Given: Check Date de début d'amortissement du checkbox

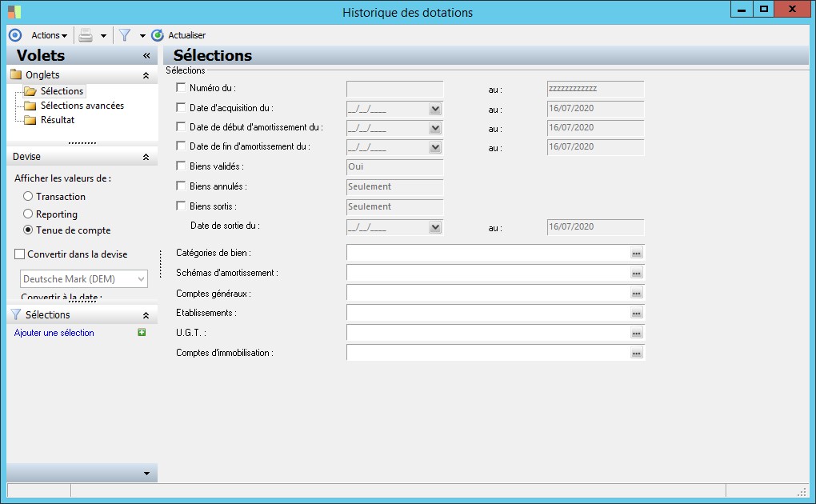Looking at the screenshot, I should coord(181,126).
